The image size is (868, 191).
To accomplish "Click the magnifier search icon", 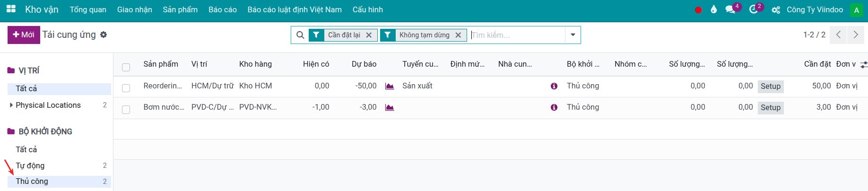I will point(300,35).
